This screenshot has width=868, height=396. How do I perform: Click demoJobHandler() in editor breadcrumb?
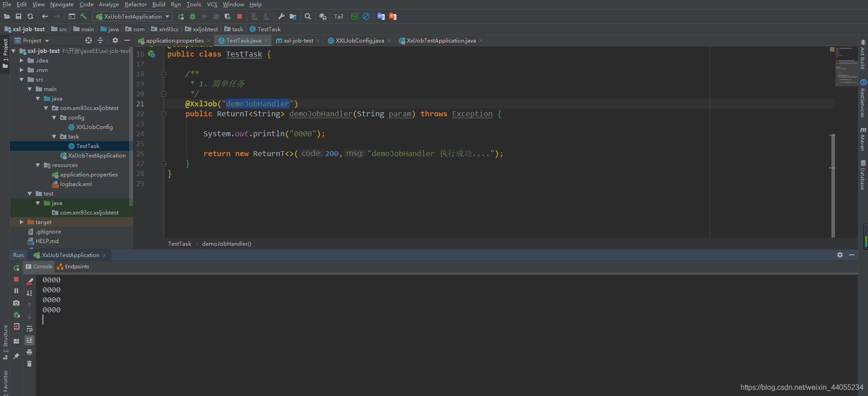point(226,244)
